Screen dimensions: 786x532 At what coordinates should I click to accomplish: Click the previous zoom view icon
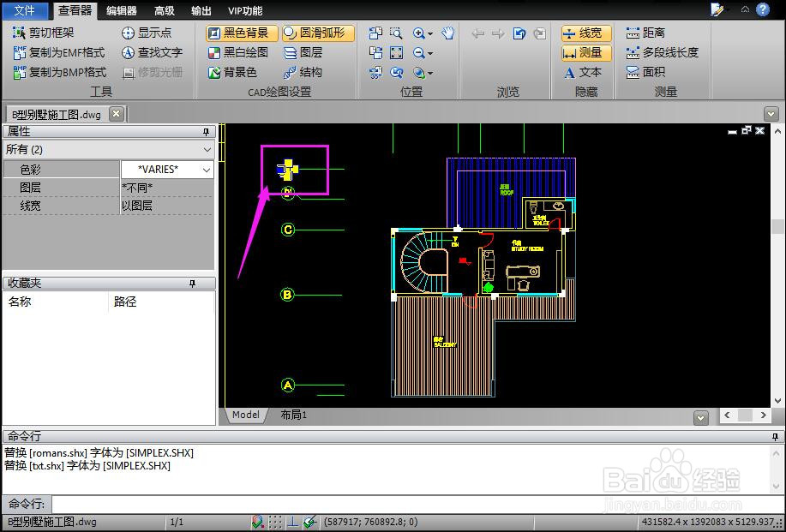(x=396, y=73)
